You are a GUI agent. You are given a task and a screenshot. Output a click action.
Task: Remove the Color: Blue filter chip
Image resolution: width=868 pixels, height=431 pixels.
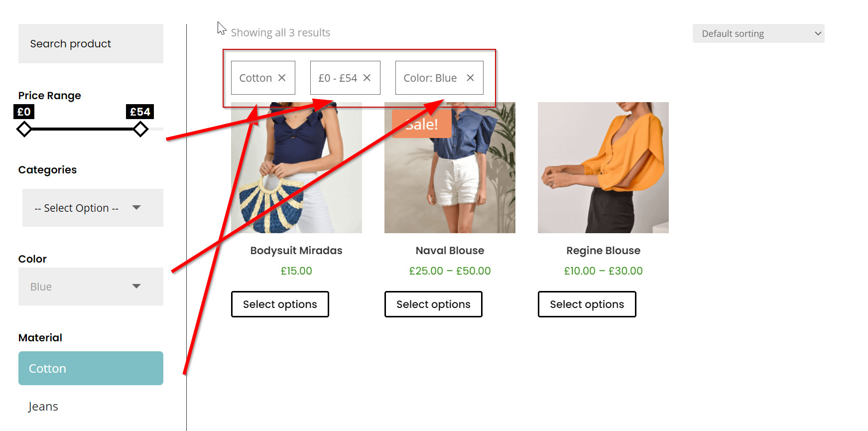coord(470,78)
